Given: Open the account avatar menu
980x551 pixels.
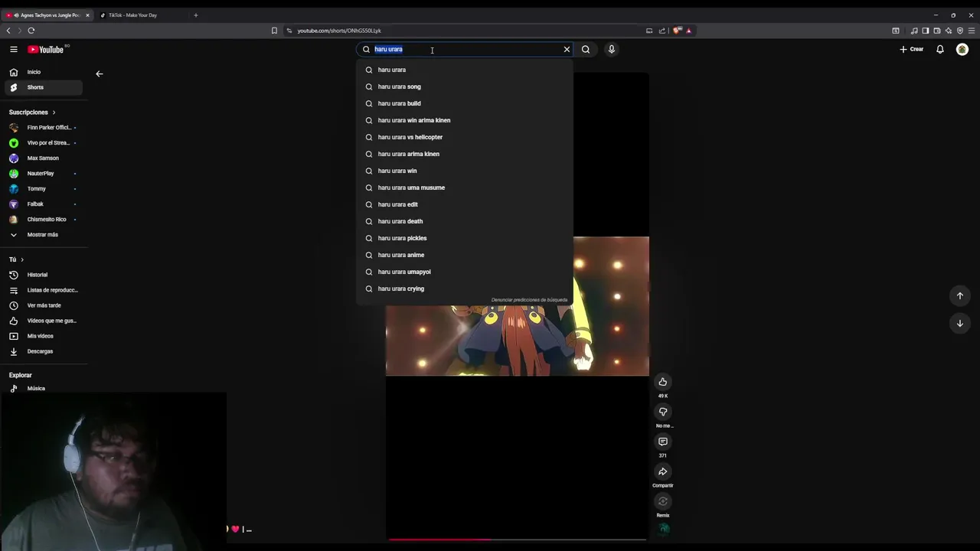Looking at the screenshot, I should (962, 49).
